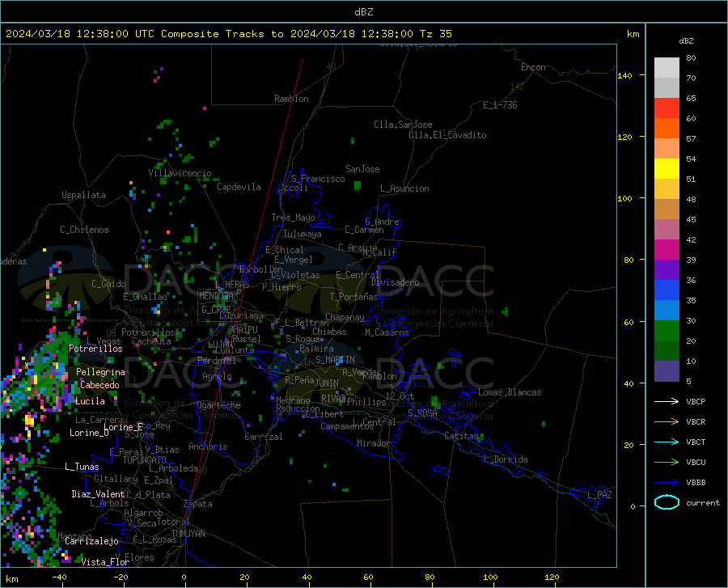
Task: Click the L_PAZ map label
Action: click(600, 495)
